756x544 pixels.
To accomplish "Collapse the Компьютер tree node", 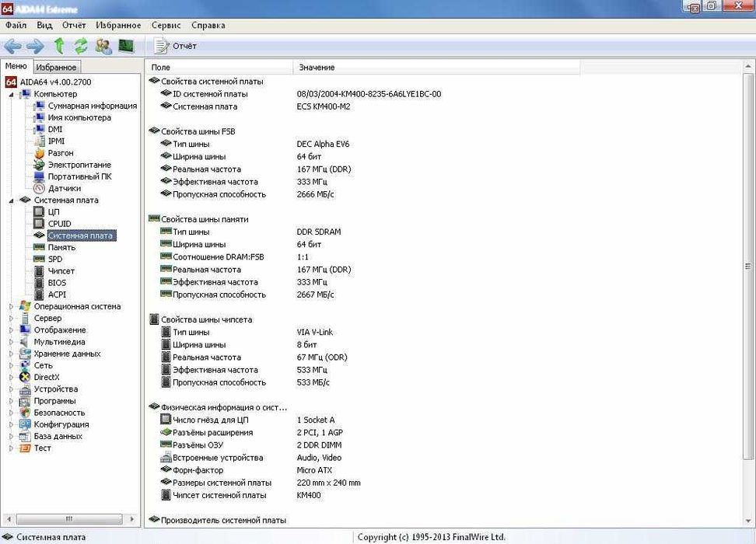I will [11, 95].
